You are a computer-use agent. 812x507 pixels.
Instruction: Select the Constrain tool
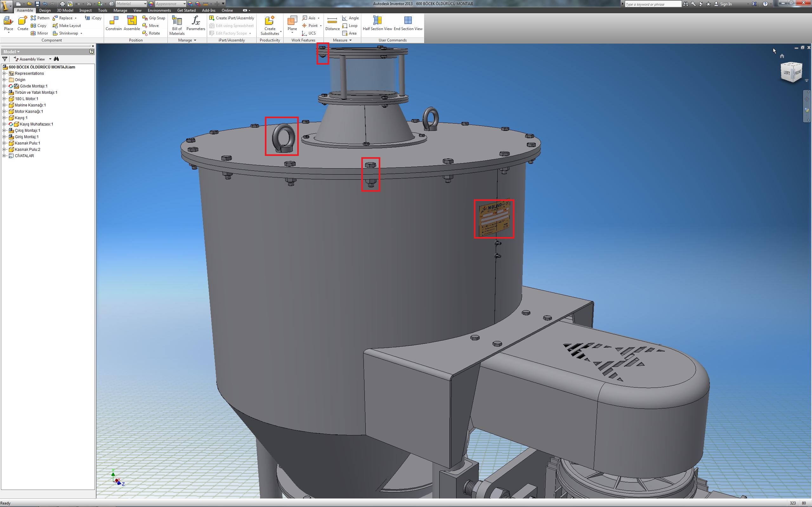(x=114, y=23)
